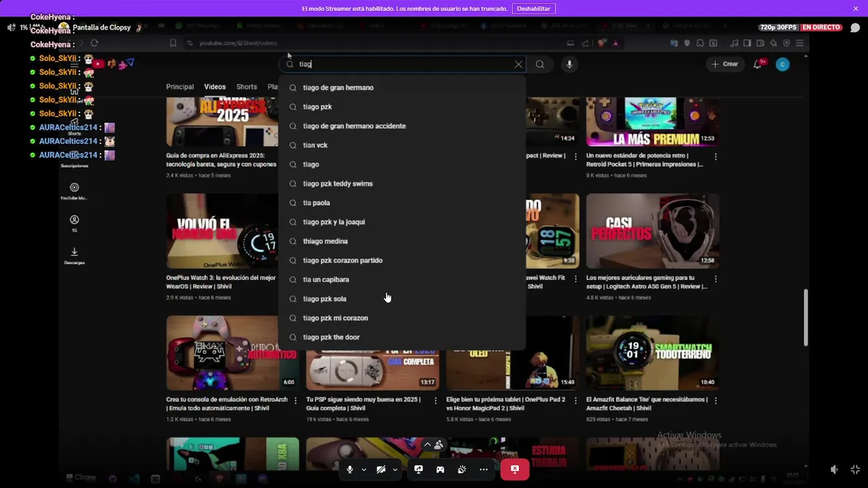The height and width of the screenshot is (488, 868).
Task: Open options menu for Retroid Pocket 5 video
Action: click(x=715, y=157)
